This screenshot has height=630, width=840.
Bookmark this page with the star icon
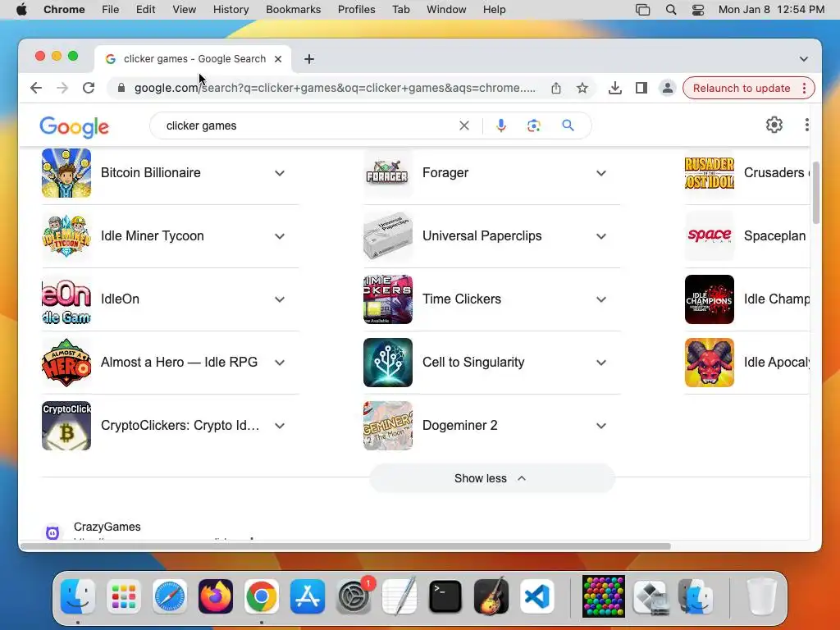[x=582, y=88]
